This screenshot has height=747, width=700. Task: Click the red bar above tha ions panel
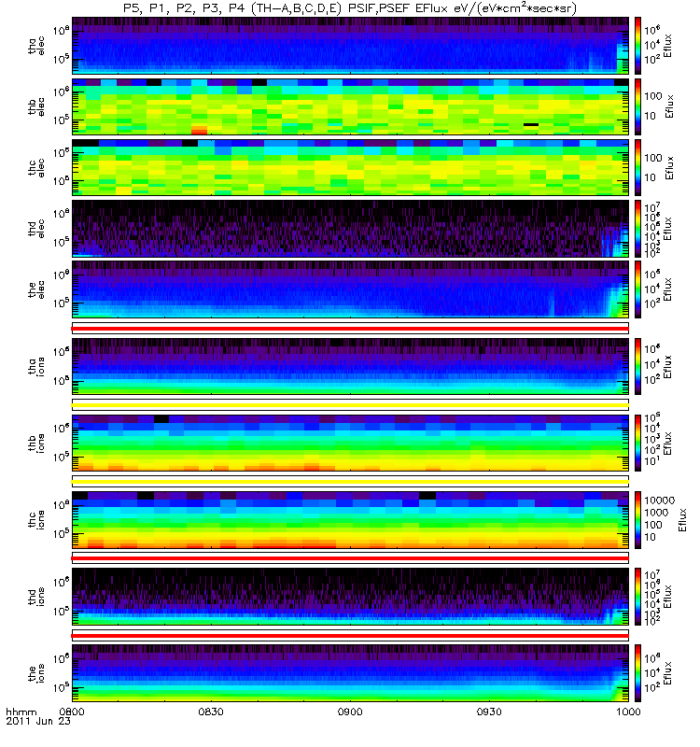350,329
